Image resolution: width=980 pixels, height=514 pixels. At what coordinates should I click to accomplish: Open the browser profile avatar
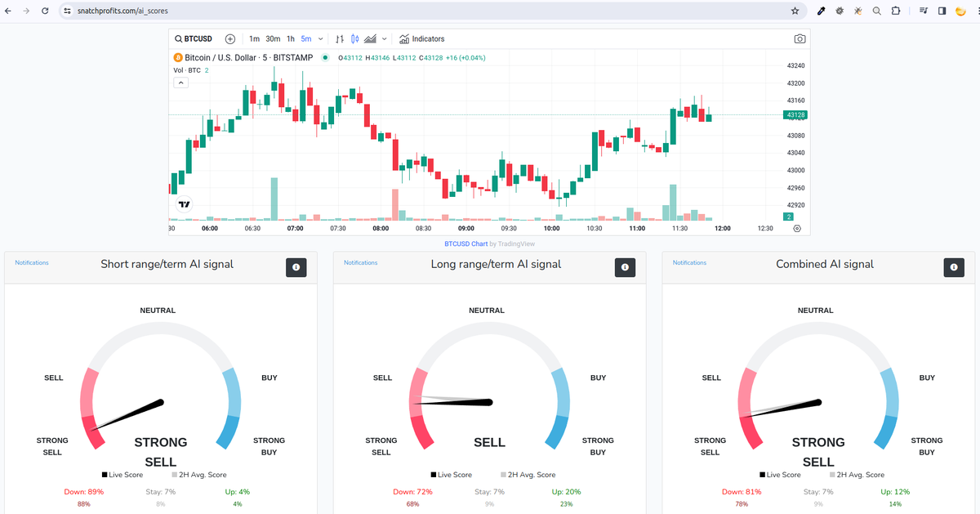coord(961,11)
